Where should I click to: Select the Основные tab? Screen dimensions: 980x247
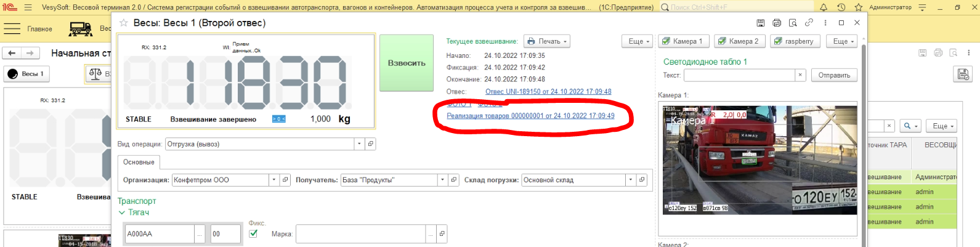139,162
